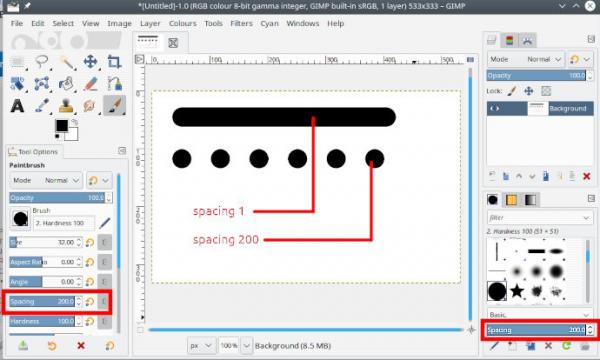Toggle lock position and size icon
Screen dimensions: 600x360
click(x=528, y=91)
